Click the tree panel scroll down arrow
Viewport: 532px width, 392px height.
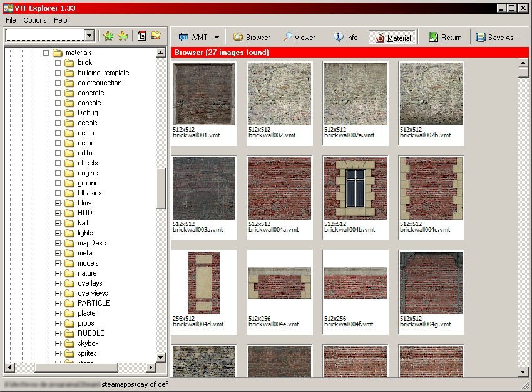click(160, 357)
